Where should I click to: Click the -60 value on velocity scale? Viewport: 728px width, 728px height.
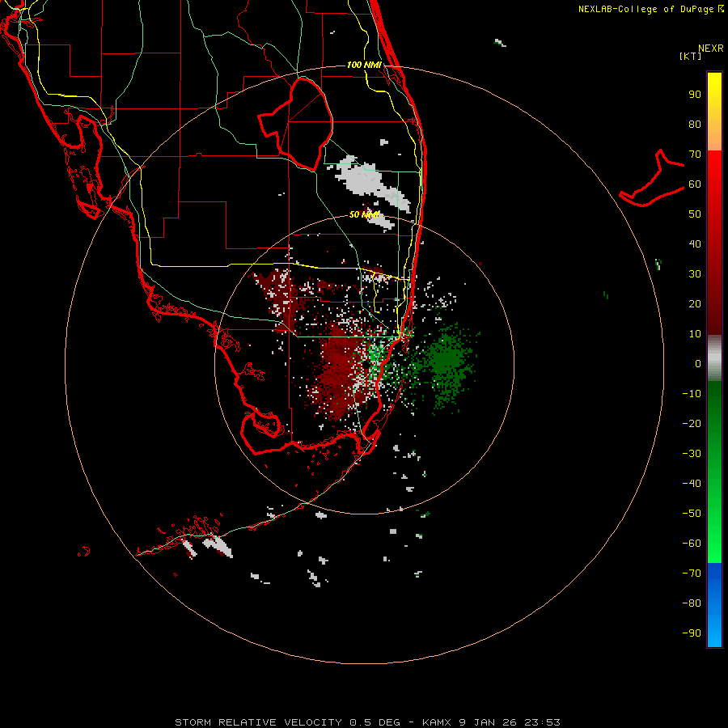point(692,544)
